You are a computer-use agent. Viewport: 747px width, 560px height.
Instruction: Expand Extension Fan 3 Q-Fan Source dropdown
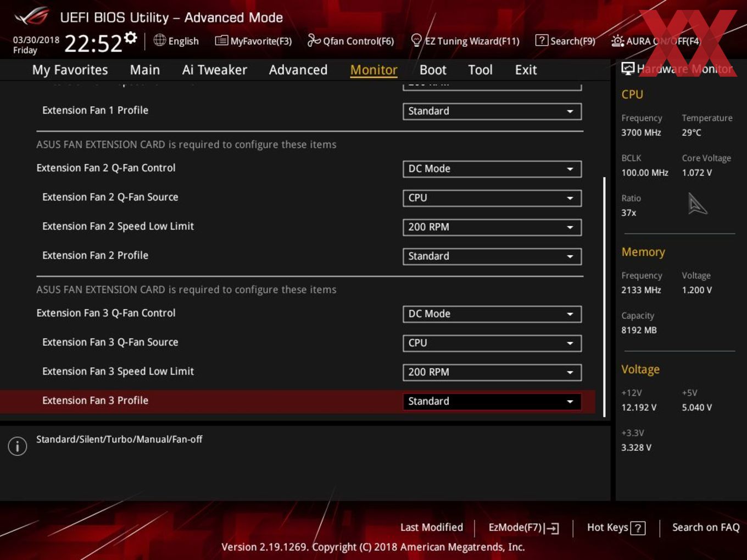click(492, 343)
